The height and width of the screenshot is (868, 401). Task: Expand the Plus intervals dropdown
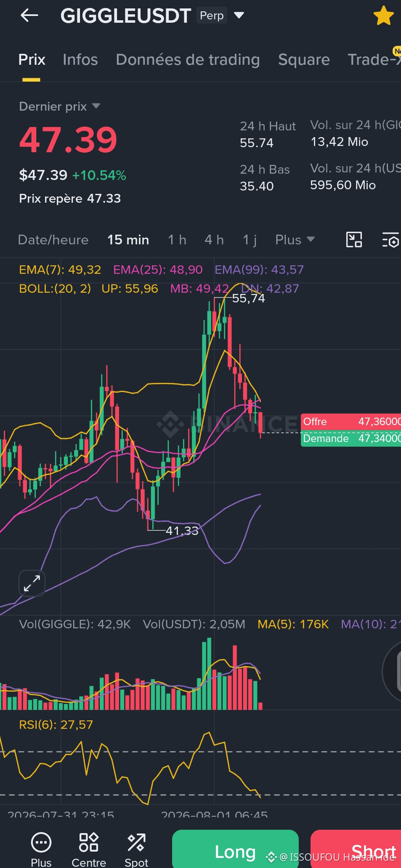pos(295,240)
